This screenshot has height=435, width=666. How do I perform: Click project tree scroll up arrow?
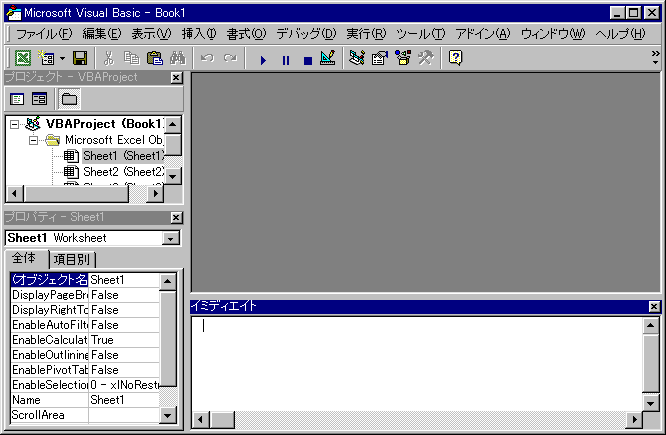click(x=172, y=124)
